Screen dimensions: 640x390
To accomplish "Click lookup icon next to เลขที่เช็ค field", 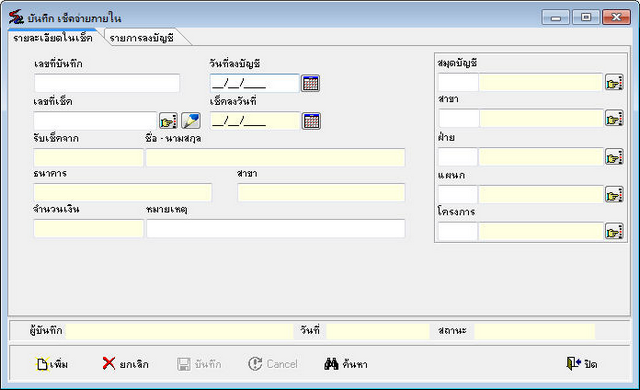I will click(x=168, y=121).
